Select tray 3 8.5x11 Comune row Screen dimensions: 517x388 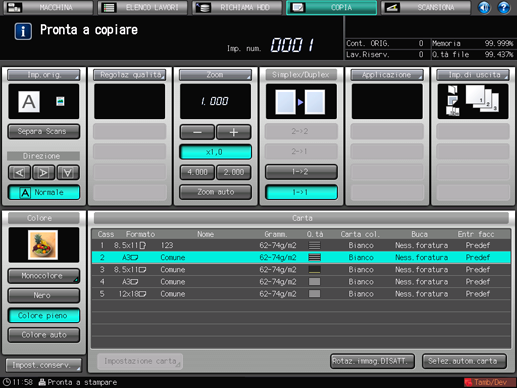click(x=301, y=269)
